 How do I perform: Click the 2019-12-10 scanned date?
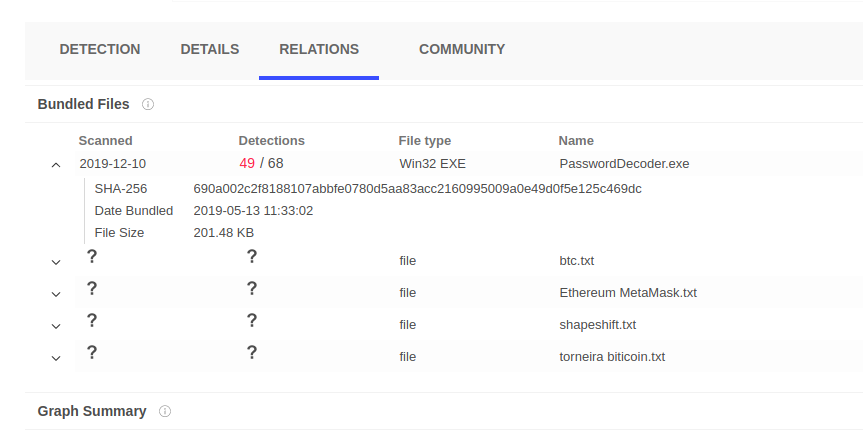pyautogui.click(x=113, y=163)
